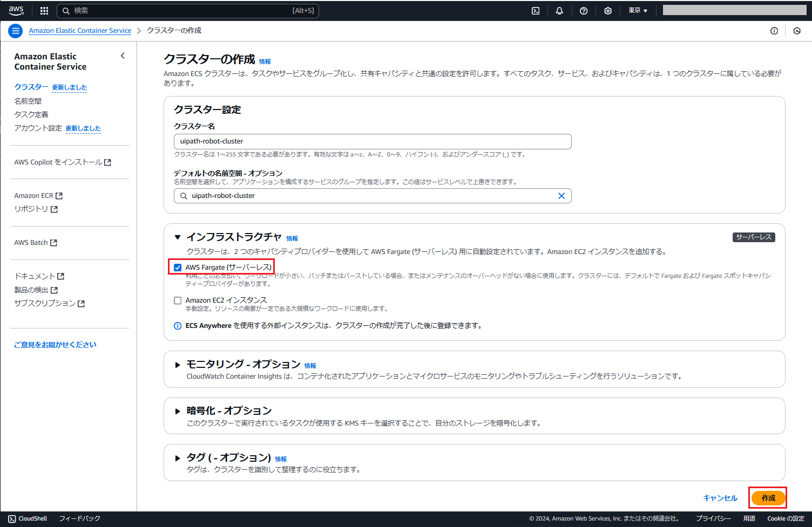This screenshot has height=527, width=812.
Task: Open the サブスクリプション sidebar link
Action: pyautogui.click(x=45, y=304)
